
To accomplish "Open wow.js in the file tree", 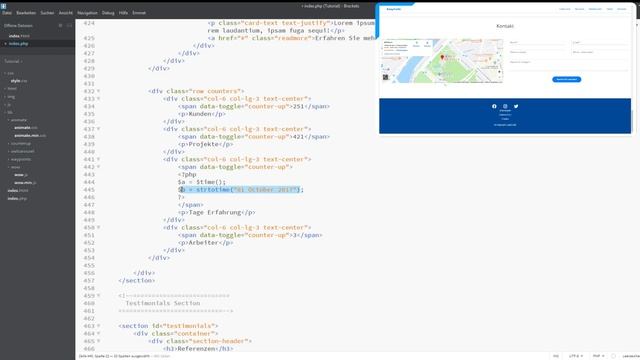I will pos(21,175).
